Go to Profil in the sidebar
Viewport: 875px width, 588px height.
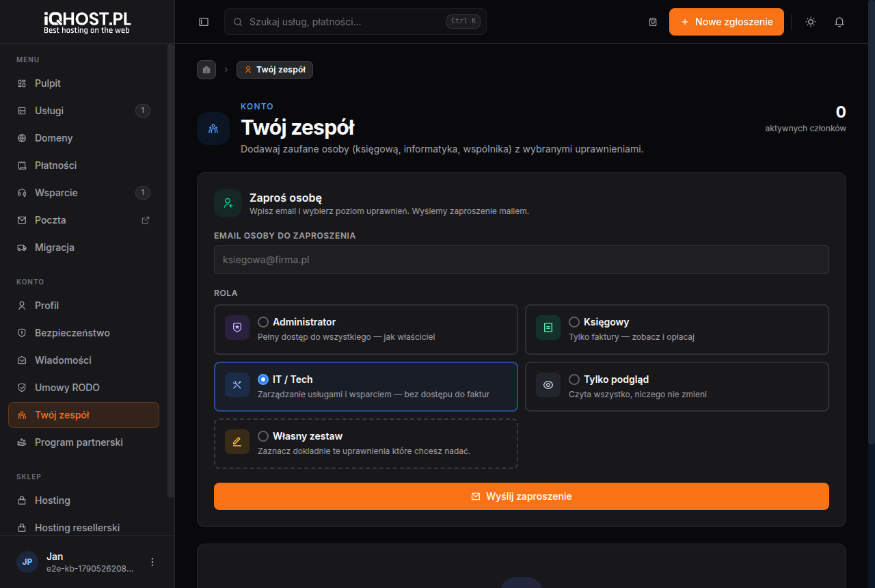(83, 306)
